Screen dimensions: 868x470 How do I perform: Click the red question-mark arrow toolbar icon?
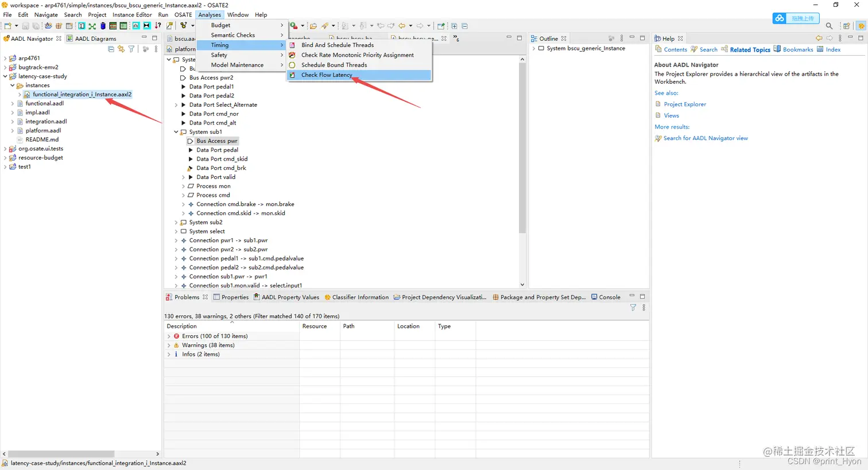coord(158,26)
